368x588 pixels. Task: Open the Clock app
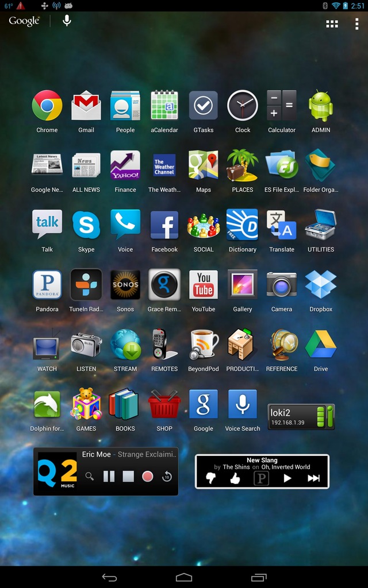243,106
